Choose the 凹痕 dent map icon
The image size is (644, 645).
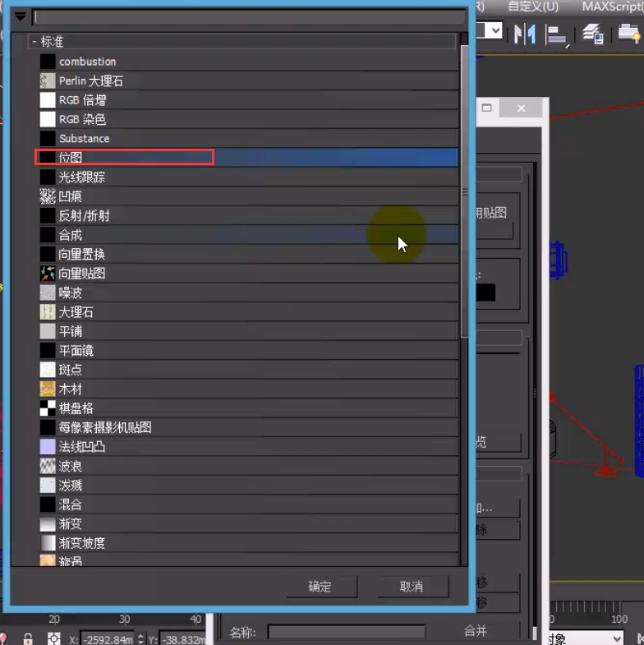point(48,196)
